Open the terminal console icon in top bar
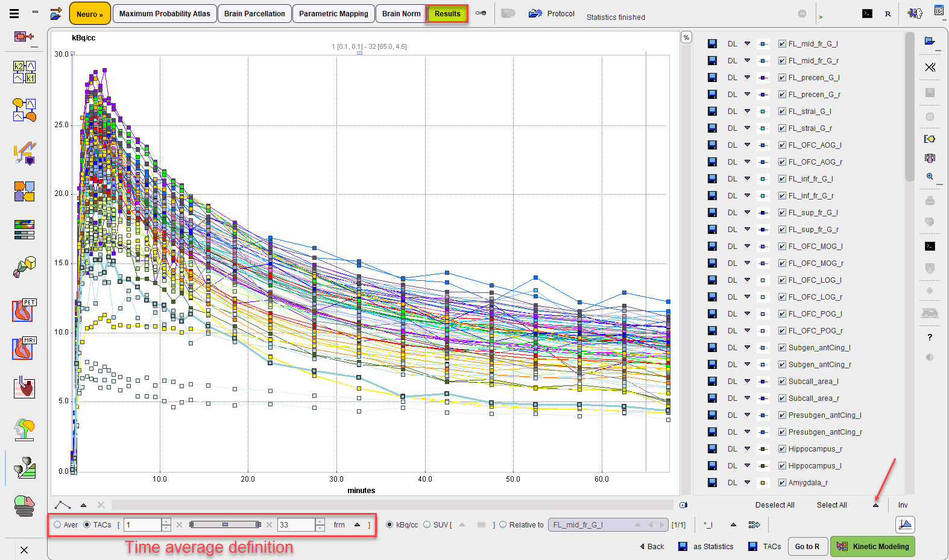 867,13
